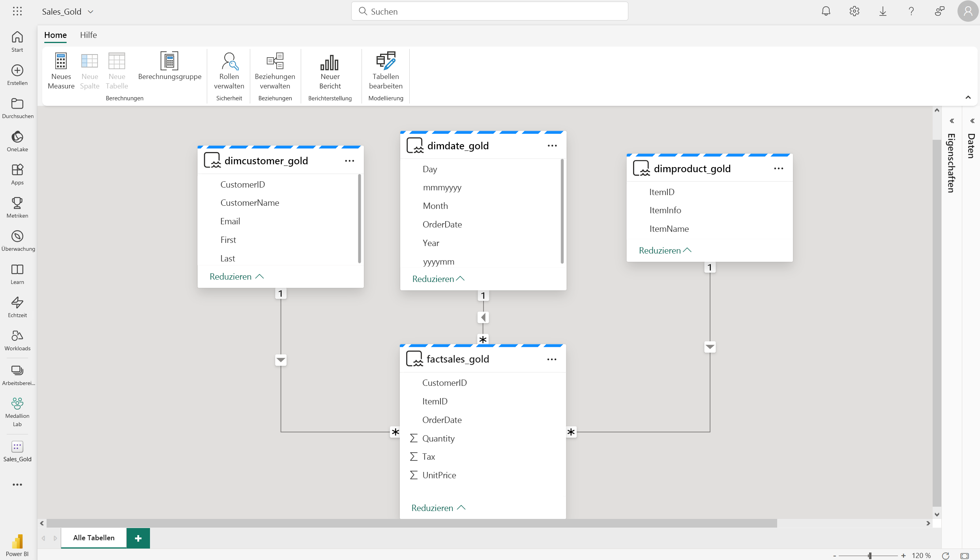The width and height of the screenshot is (980, 560).
Task: Collapse the dimcustomer_gold table fields
Action: (236, 276)
